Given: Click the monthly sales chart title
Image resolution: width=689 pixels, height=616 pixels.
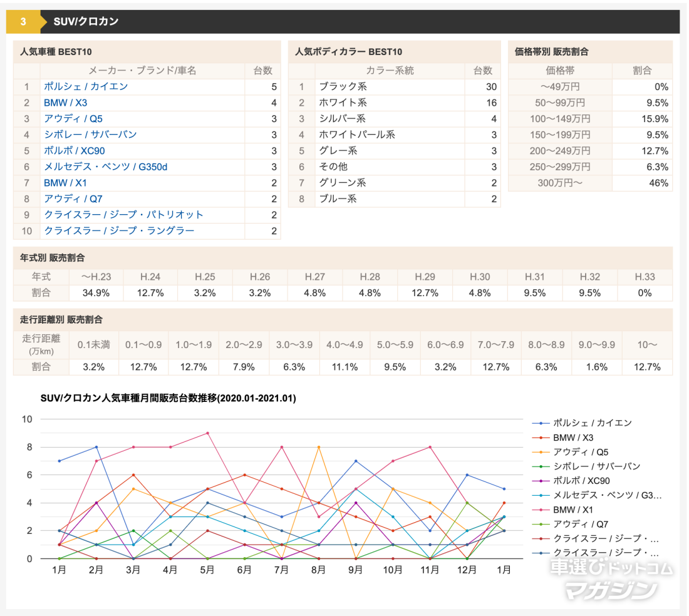Looking at the screenshot, I should (168, 398).
